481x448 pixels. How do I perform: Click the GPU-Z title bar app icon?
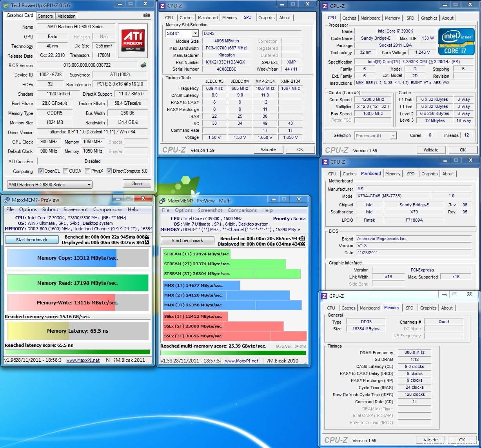point(6,5)
